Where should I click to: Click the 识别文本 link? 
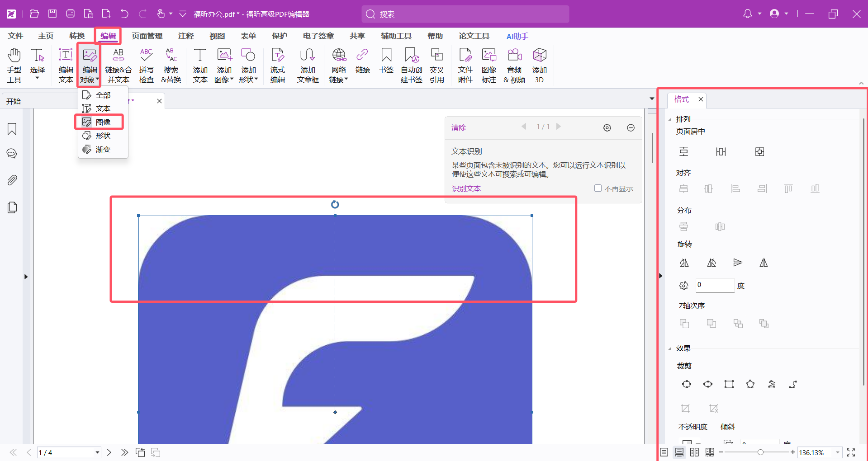(x=466, y=188)
